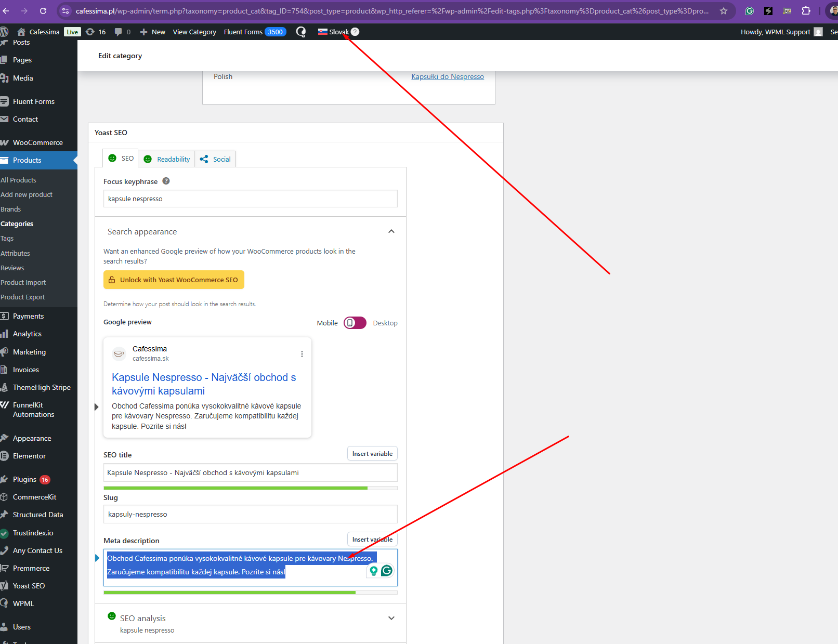Open the Kapsułki do Nespresso link
The image size is (838, 644).
click(447, 76)
